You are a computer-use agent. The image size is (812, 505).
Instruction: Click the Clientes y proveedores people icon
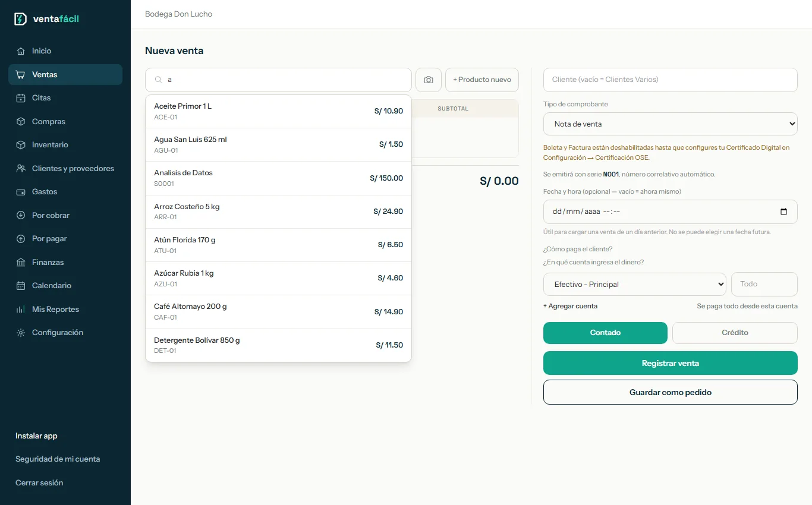(x=21, y=169)
